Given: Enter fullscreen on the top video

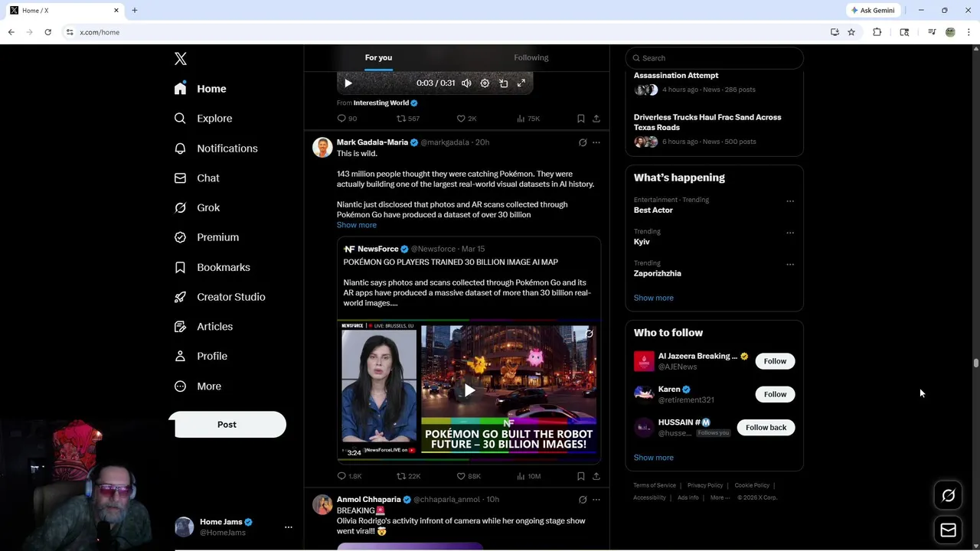Looking at the screenshot, I should (x=521, y=83).
